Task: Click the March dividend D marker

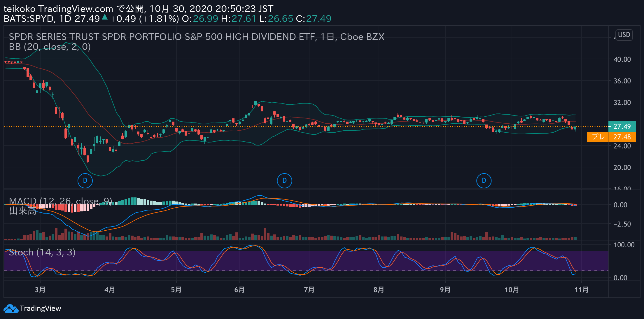Action: 85,180
